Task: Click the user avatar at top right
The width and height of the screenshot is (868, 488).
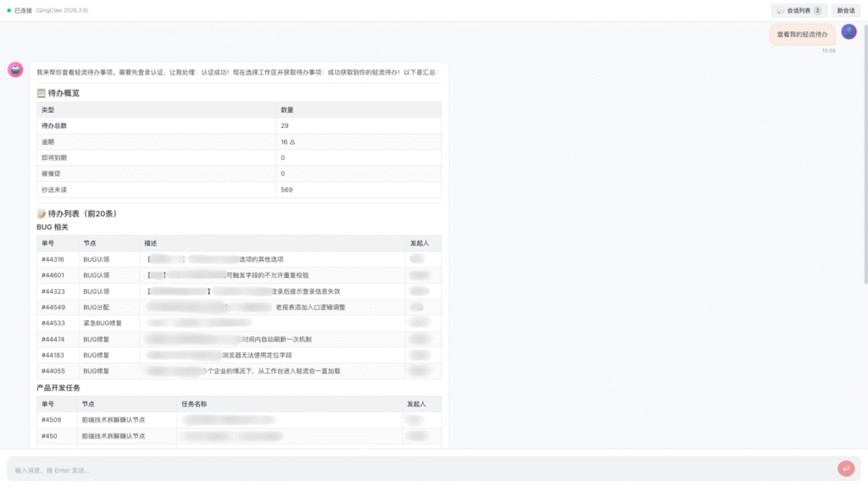Action: point(849,31)
